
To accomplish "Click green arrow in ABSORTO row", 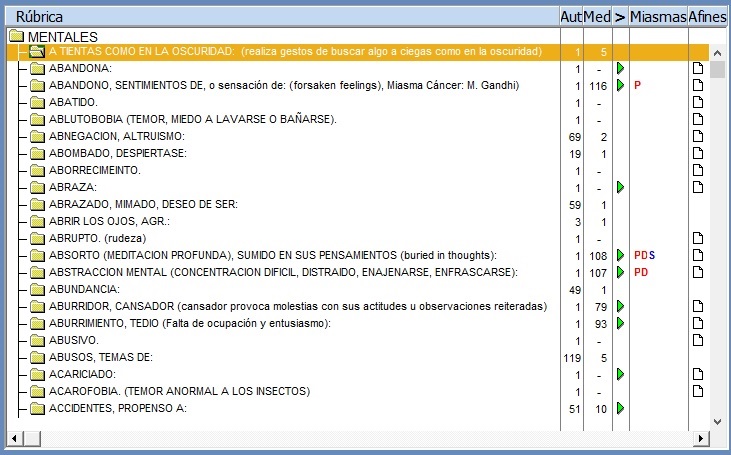I will tap(620, 255).
